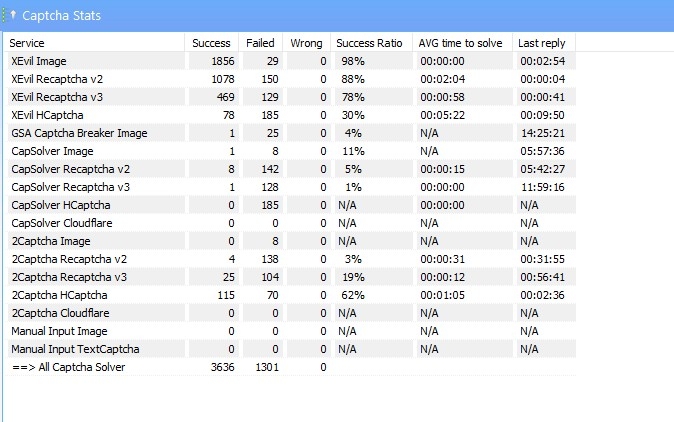Click the Captcha Stats panel title bar
Image resolution: width=674 pixels, height=422 pixels.
coord(337,15)
